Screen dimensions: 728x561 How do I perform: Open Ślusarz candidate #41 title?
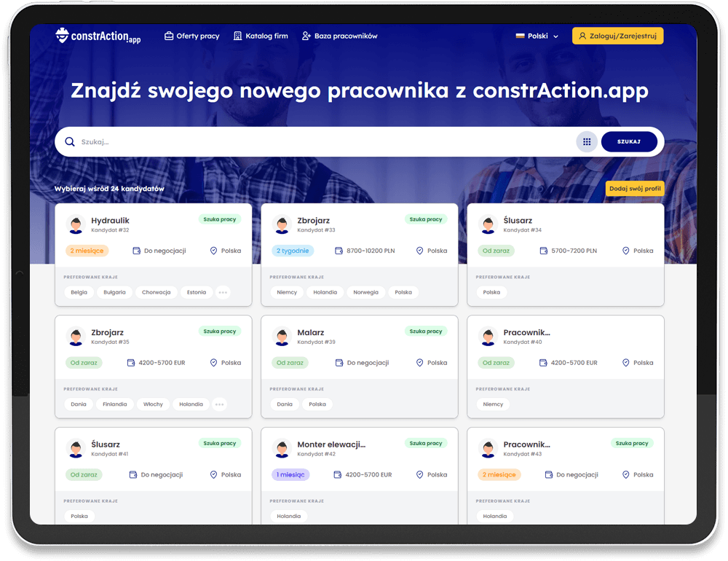point(106,444)
